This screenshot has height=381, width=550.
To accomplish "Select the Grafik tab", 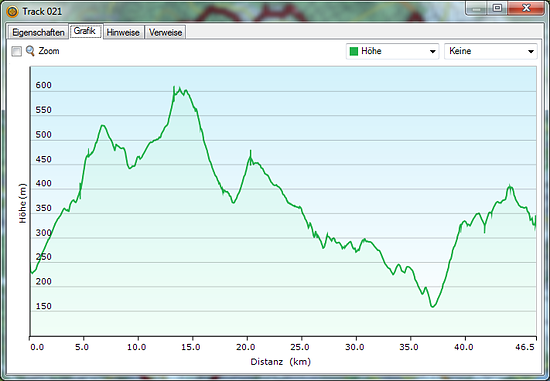I will (x=85, y=31).
